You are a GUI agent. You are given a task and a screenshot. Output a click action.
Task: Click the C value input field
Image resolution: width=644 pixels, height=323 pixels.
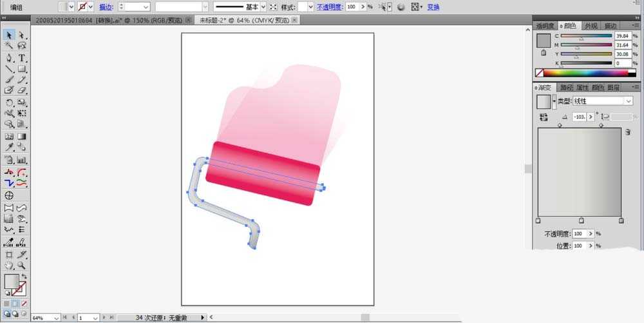coord(623,35)
